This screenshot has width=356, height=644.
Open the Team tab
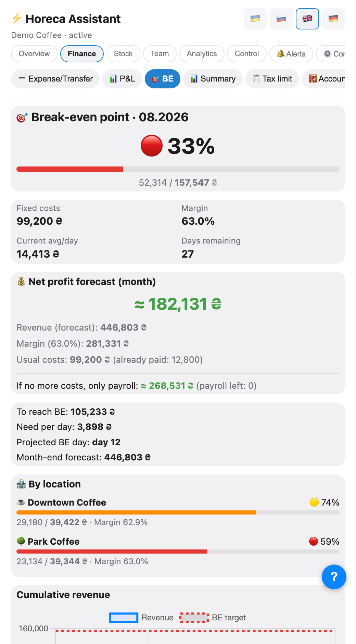click(160, 54)
